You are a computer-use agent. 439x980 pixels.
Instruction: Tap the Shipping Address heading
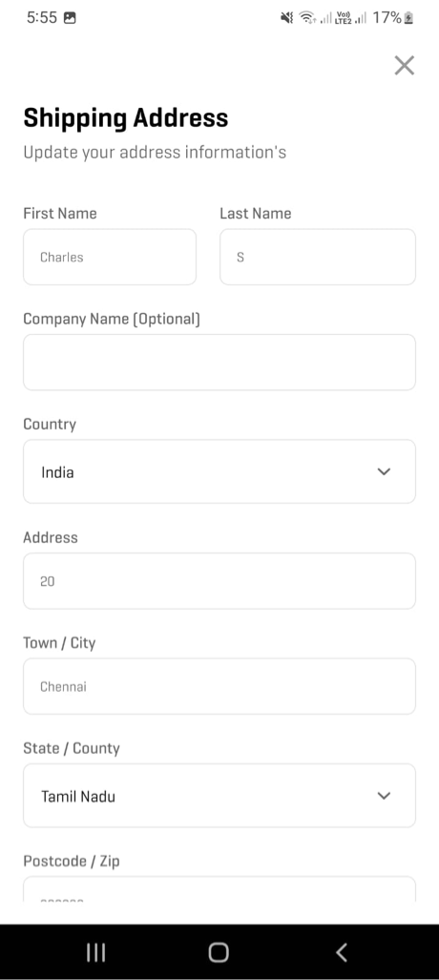[x=126, y=118]
